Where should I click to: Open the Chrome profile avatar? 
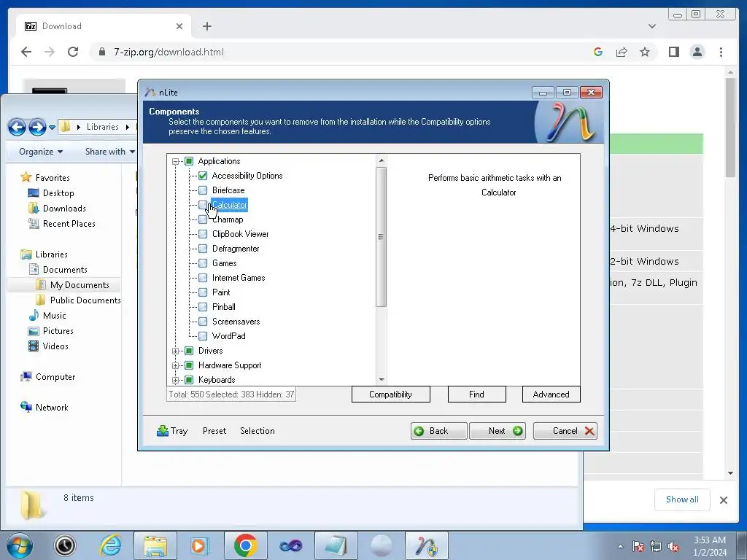pos(697,52)
